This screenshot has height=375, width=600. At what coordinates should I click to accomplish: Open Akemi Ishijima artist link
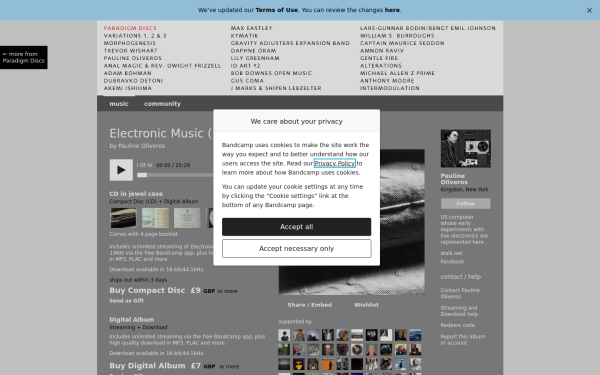pos(127,88)
